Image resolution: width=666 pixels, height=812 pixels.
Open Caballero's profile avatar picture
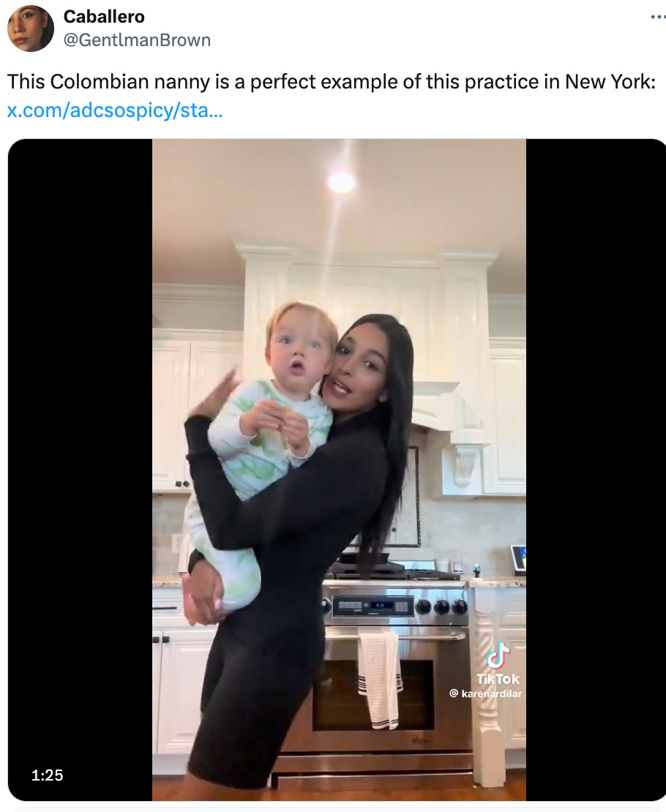(x=31, y=29)
